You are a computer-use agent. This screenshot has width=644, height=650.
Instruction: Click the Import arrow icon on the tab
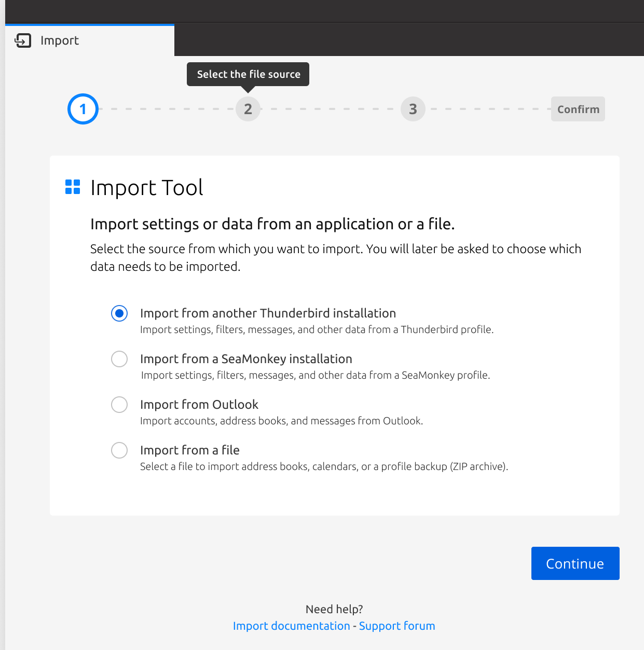point(23,40)
